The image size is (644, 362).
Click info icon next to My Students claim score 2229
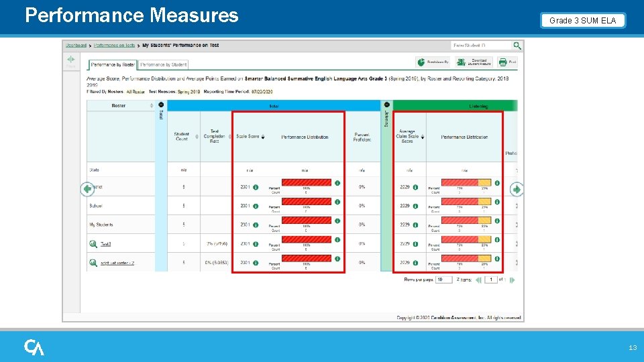[415, 225]
